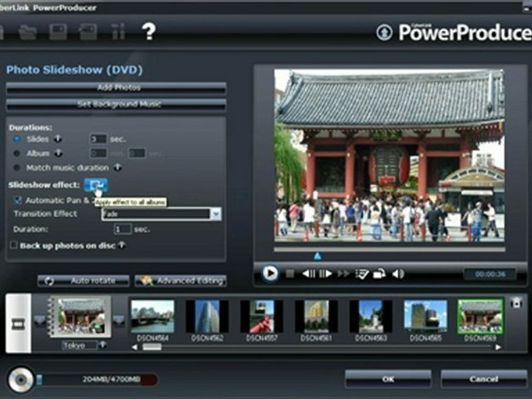Click the info icon next to Album
This screenshot has height=399, width=532.
click(58, 153)
